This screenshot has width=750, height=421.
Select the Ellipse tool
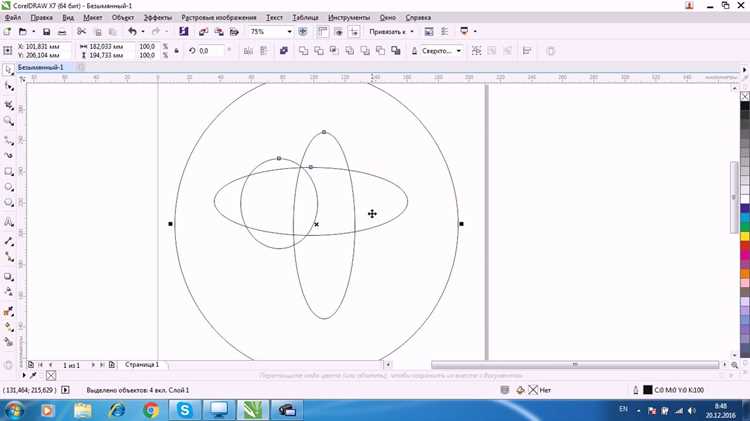click(x=8, y=187)
